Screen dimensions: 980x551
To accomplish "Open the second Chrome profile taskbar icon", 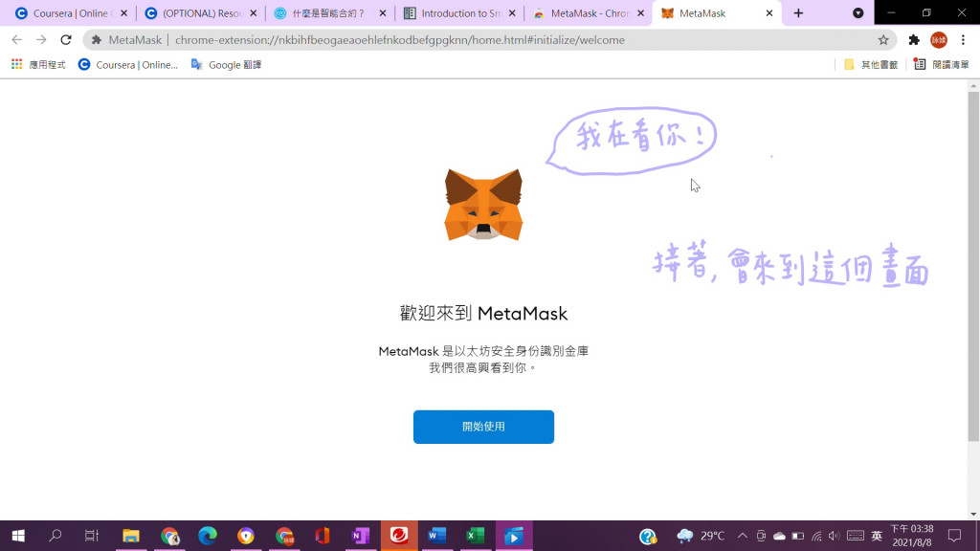I will point(284,536).
